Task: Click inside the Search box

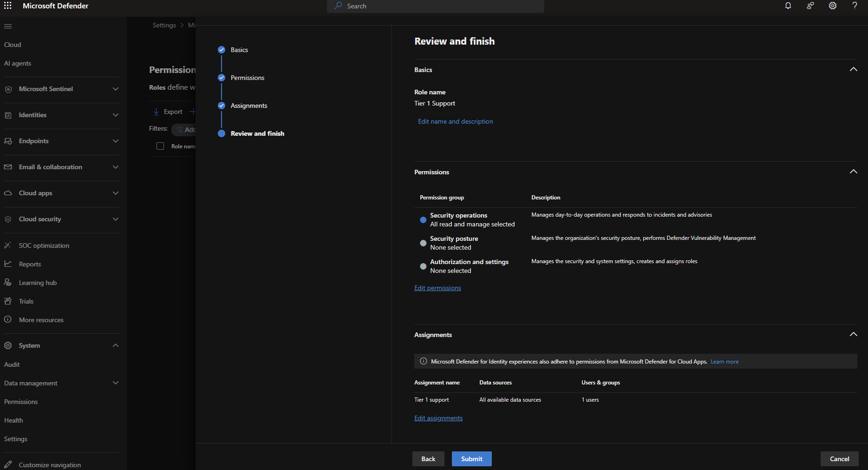Action: pos(437,6)
